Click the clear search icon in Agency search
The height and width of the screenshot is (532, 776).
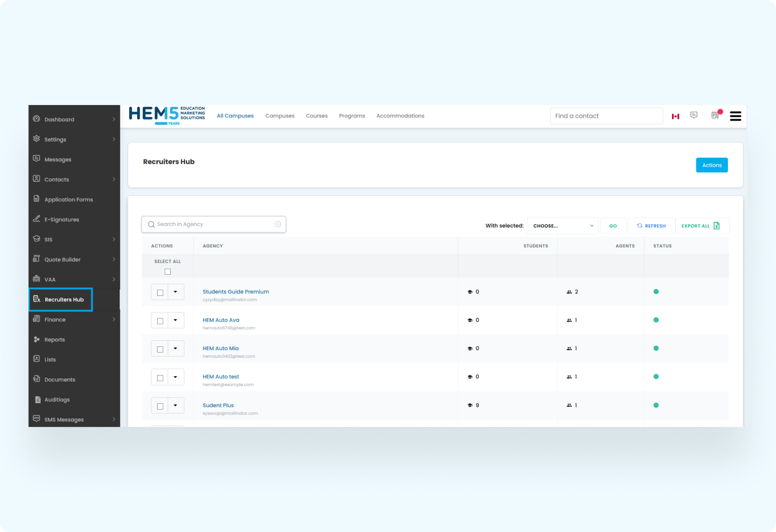(278, 224)
